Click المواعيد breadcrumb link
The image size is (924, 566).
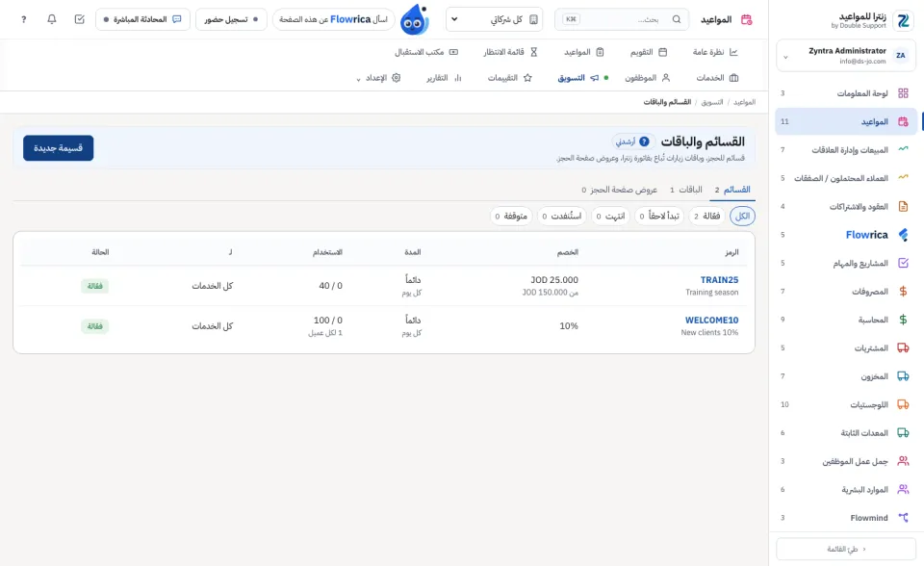pyautogui.click(x=744, y=102)
